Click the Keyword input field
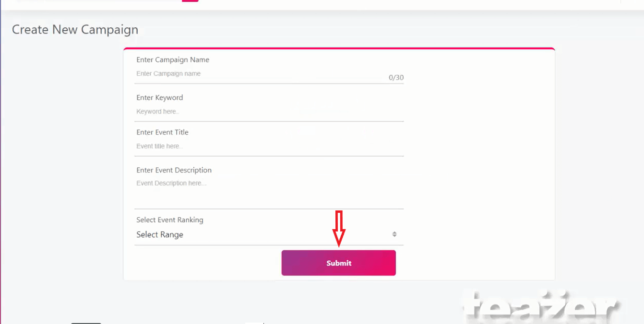The image size is (644, 324). click(x=269, y=112)
